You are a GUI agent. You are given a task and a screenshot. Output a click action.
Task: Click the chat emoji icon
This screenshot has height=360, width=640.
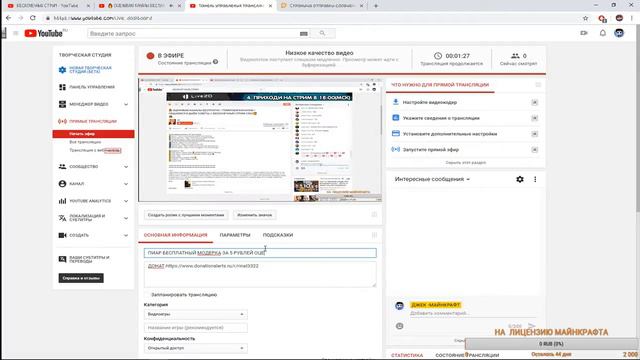pyautogui.click(x=400, y=326)
